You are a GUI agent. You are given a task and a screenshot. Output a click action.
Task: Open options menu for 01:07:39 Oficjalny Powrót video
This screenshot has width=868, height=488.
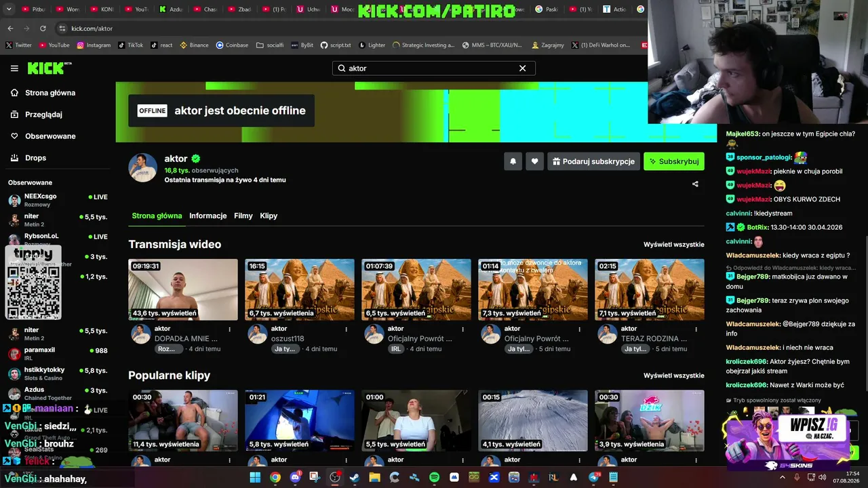463,329
